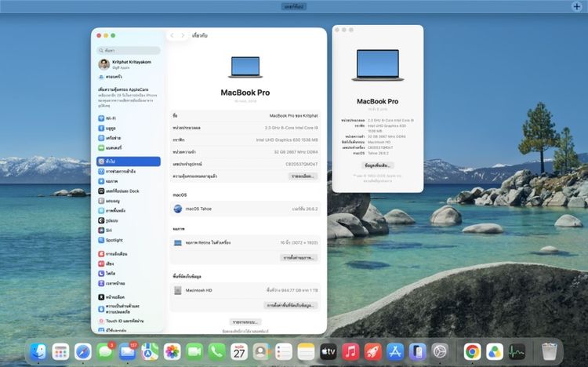Screen dimensions: 588x367
Task: Open Google Chrome from the Dock
Action: coord(472,351)
